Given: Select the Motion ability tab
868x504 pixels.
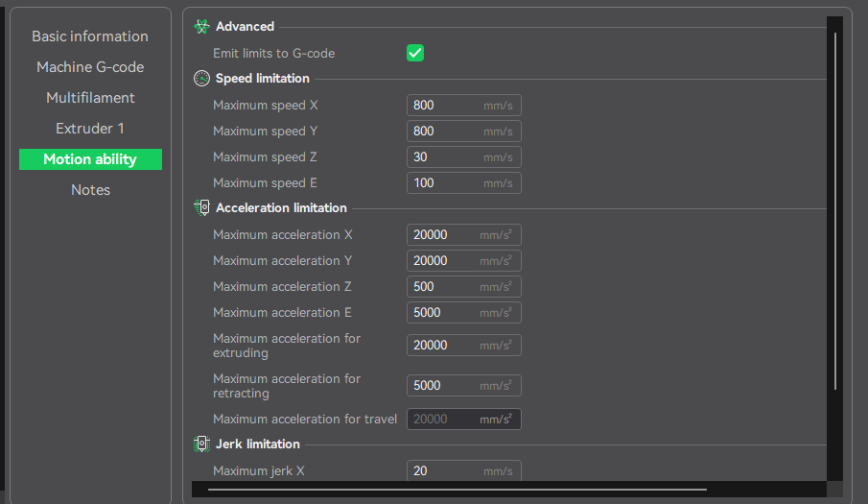Looking at the screenshot, I should pos(90,159).
